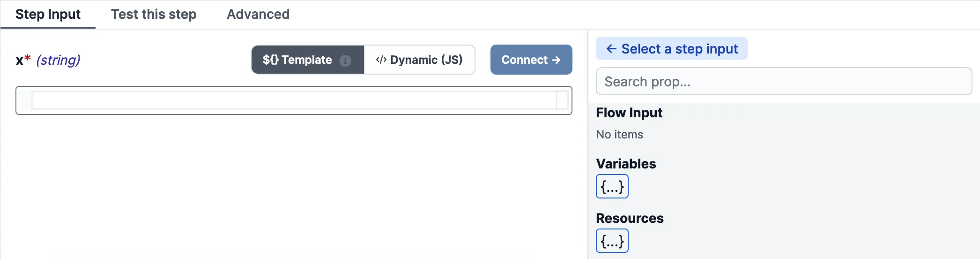Click inside the x string input editor

[293, 100]
